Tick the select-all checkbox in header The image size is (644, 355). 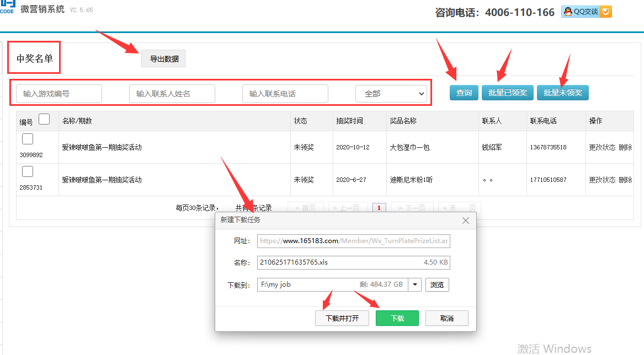coord(44,119)
